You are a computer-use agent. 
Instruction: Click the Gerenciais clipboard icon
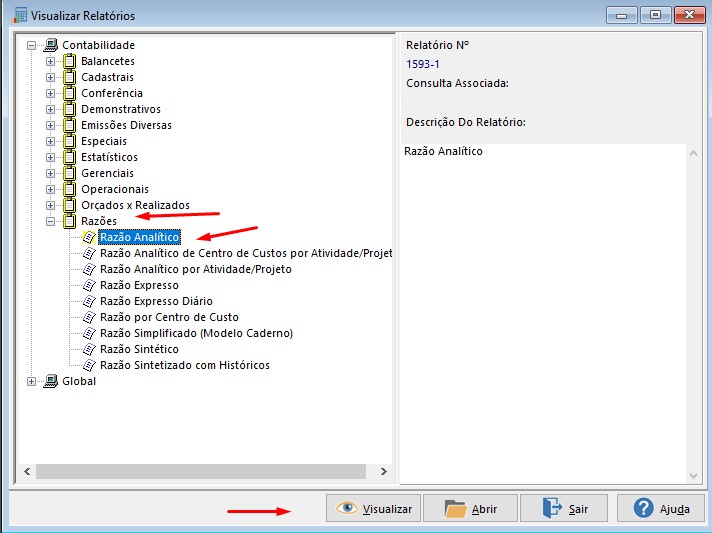(x=69, y=173)
